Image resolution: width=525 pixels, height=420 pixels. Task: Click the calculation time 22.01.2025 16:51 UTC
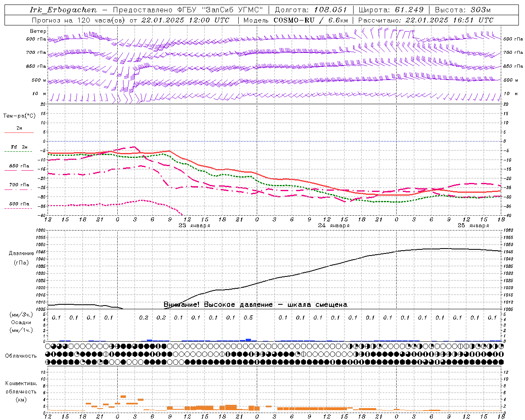pyautogui.click(x=450, y=20)
